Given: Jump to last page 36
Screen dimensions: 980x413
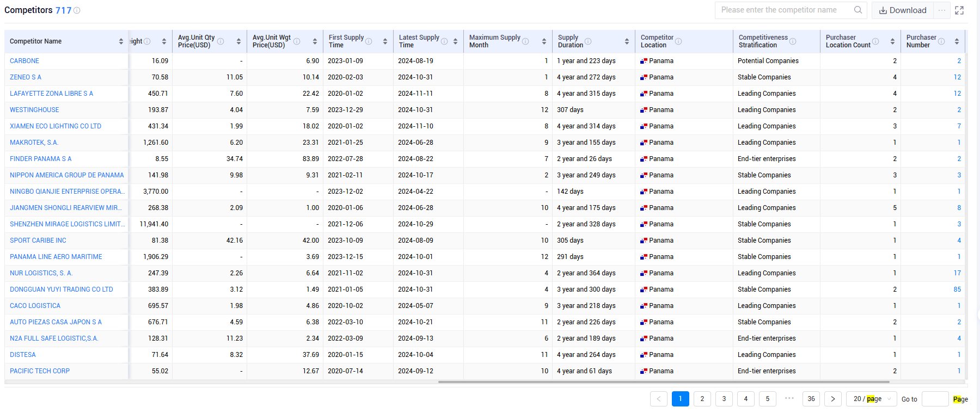Looking at the screenshot, I should pyautogui.click(x=811, y=399).
